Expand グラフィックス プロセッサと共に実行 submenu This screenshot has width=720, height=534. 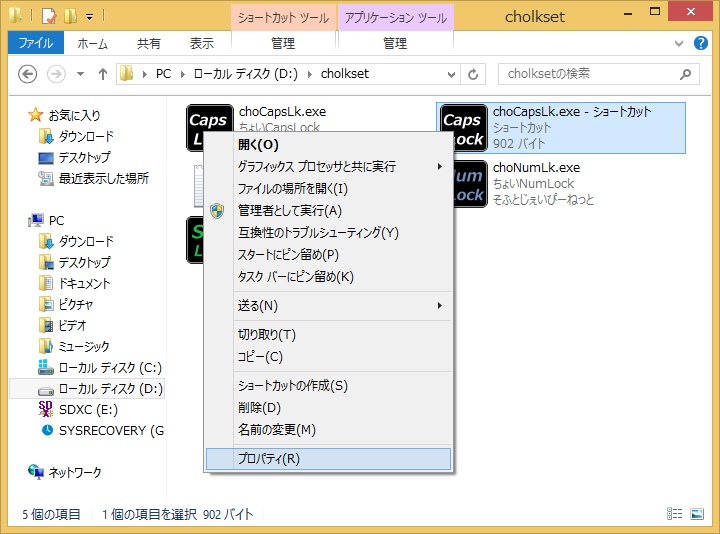click(x=328, y=166)
